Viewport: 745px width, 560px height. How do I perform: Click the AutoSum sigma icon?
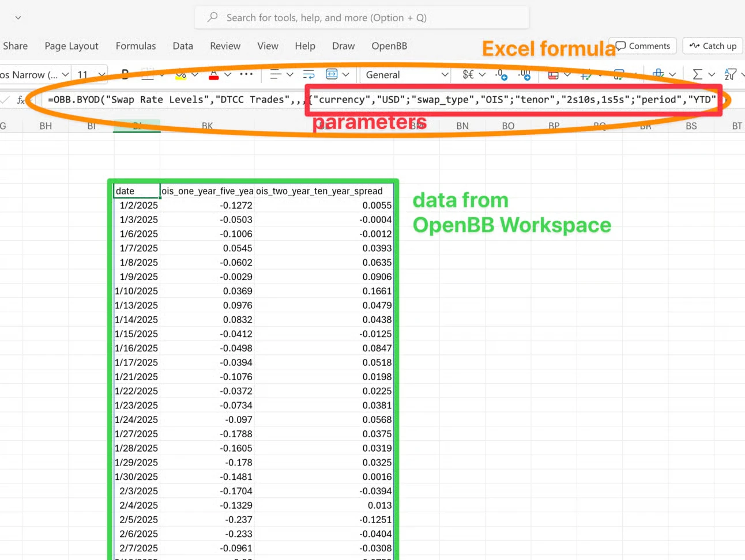pyautogui.click(x=697, y=74)
